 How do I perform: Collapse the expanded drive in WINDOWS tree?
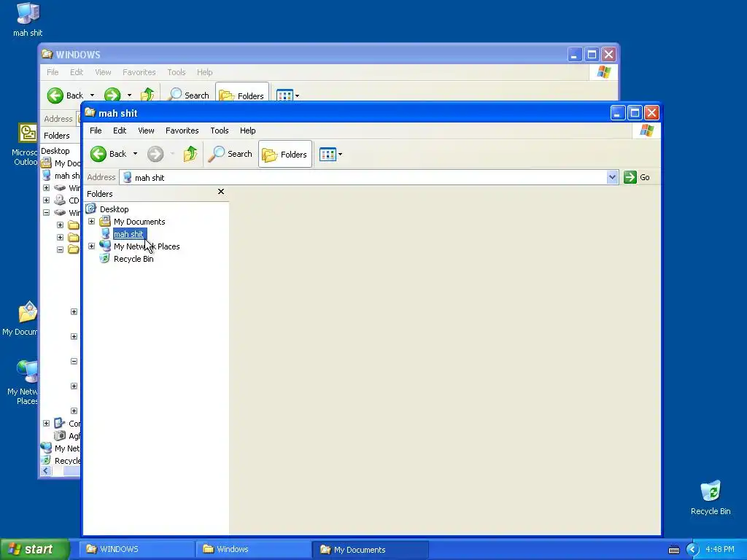(46, 212)
